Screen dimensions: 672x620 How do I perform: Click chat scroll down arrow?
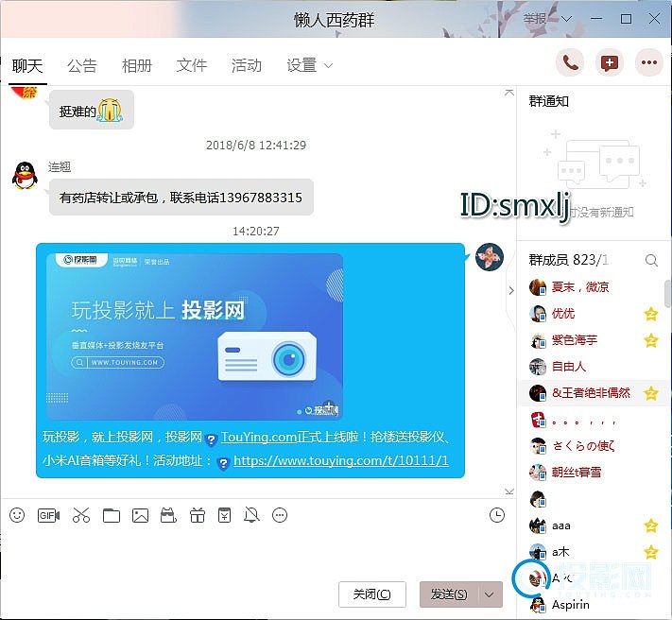click(x=509, y=491)
